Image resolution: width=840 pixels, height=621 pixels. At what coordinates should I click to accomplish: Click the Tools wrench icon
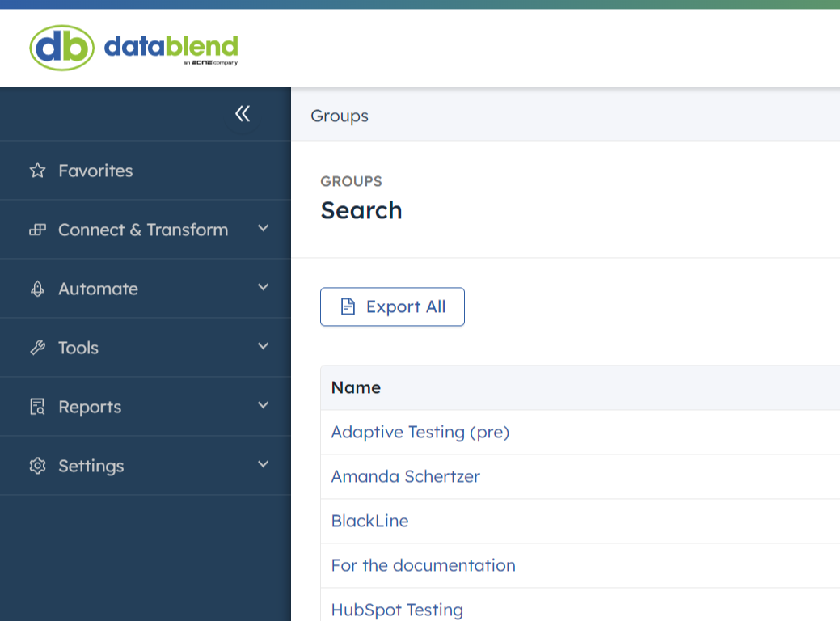tap(37, 348)
